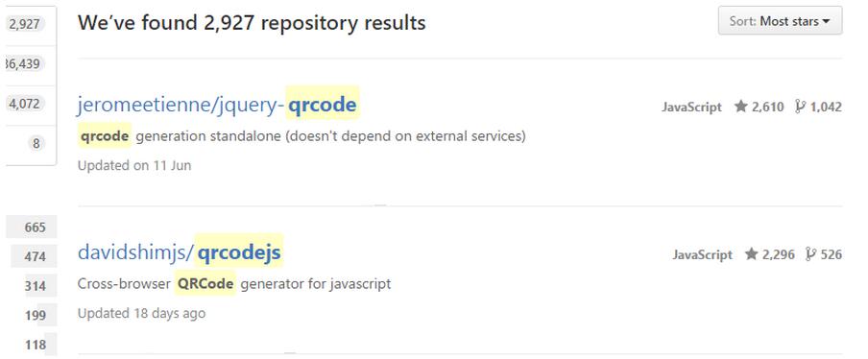The width and height of the screenshot is (868, 359).
Task: Click the fork icon showing 1,042
Action: [x=801, y=107]
